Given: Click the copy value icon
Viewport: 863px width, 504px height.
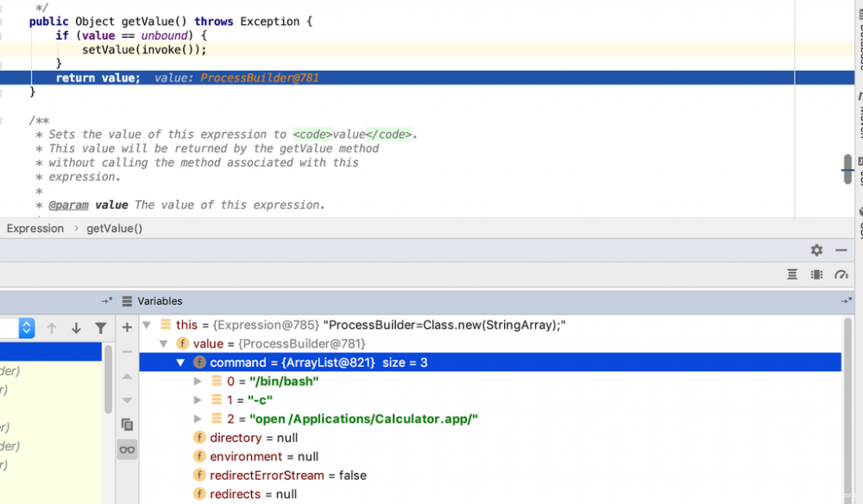Looking at the screenshot, I should click(127, 425).
